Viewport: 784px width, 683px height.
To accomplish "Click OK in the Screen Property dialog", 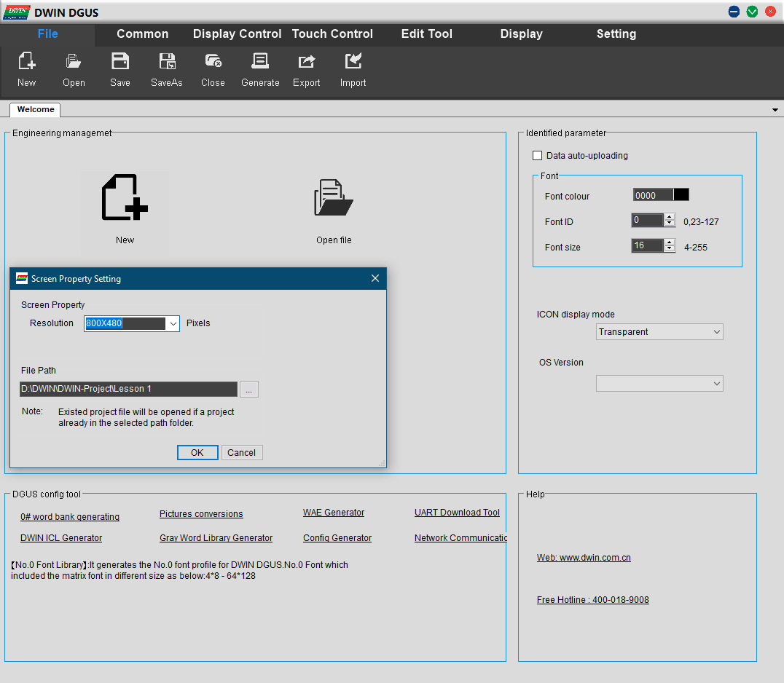I will coord(197,452).
